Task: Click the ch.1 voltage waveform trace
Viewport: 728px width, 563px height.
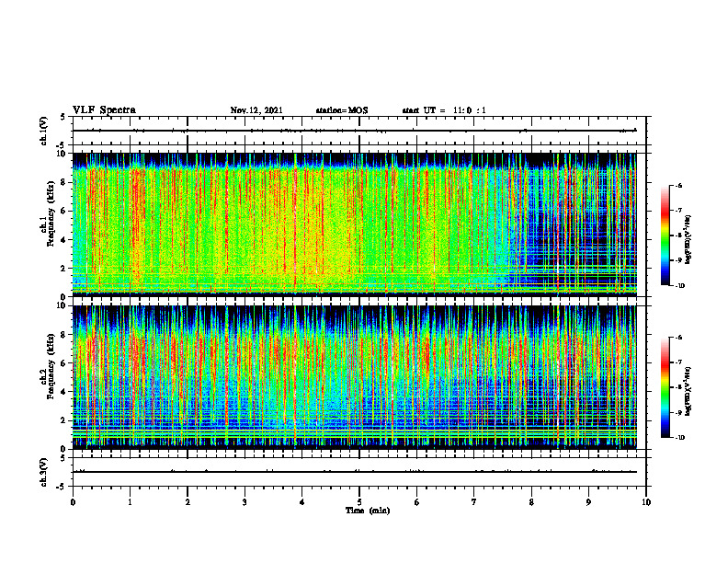Action: click(x=355, y=131)
